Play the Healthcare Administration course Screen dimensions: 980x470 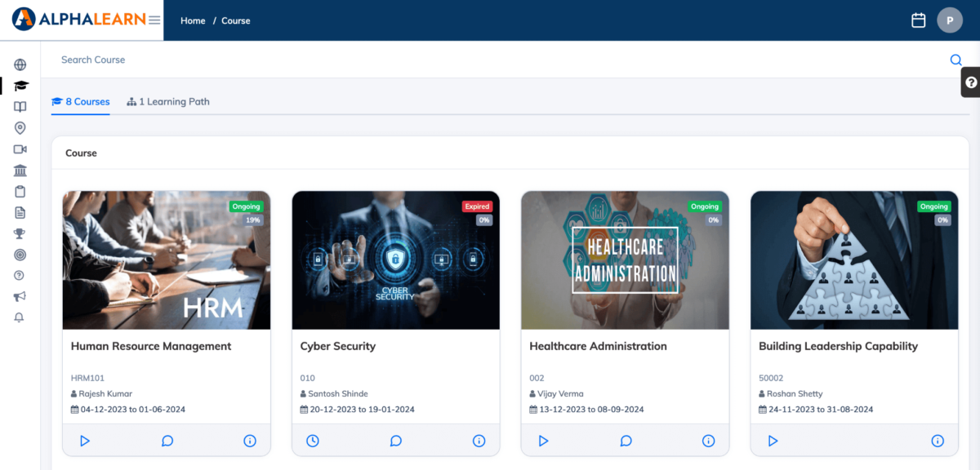[x=543, y=441]
